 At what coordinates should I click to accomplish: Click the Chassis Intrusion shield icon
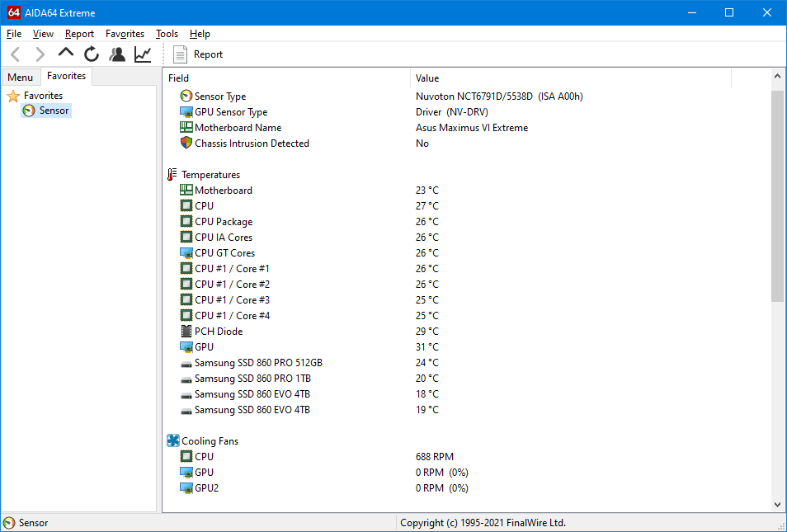coord(186,143)
